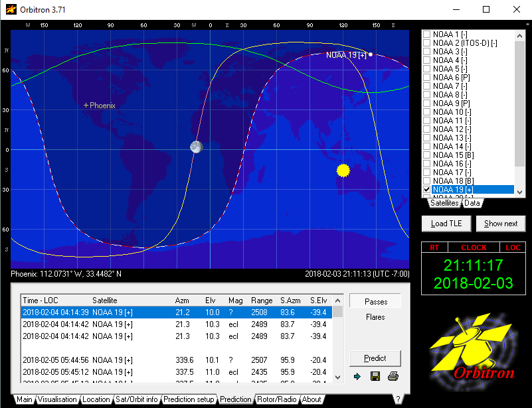Click the Load TLE button
532x408 pixels.
pyautogui.click(x=446, y=224)
